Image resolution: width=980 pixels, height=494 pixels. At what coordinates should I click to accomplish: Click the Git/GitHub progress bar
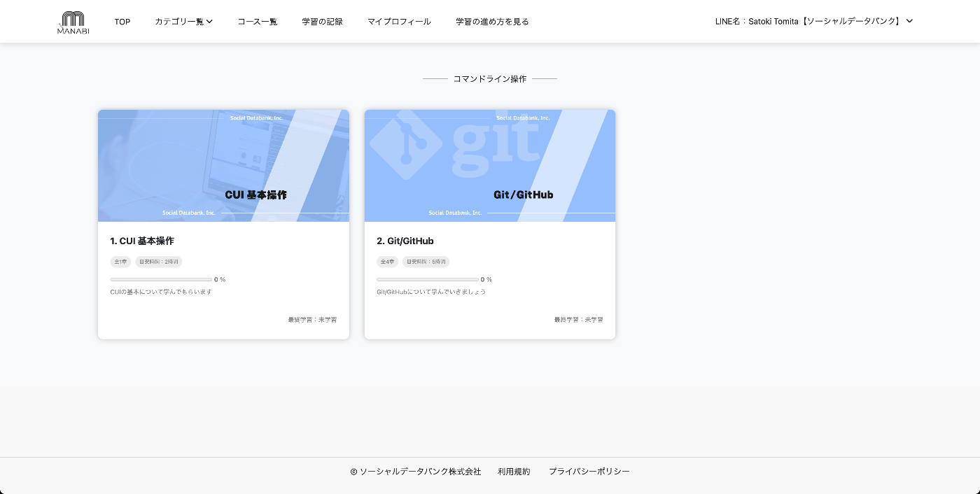click(x=428, y=279)
